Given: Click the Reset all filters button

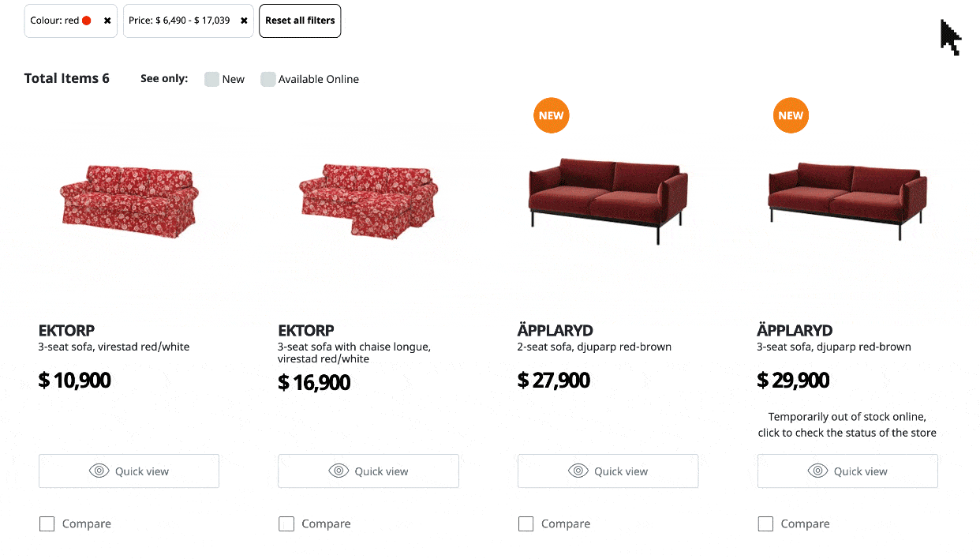Looking at the screenshot, I should (300, 21).
